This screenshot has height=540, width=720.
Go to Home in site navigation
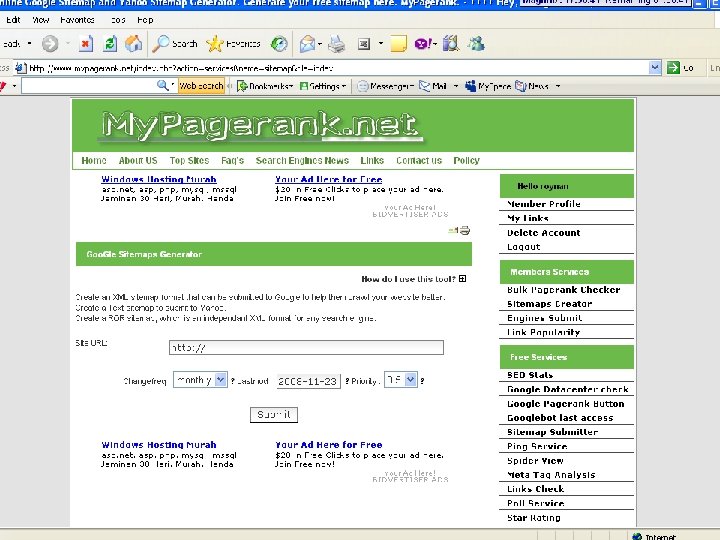point(94,160)
